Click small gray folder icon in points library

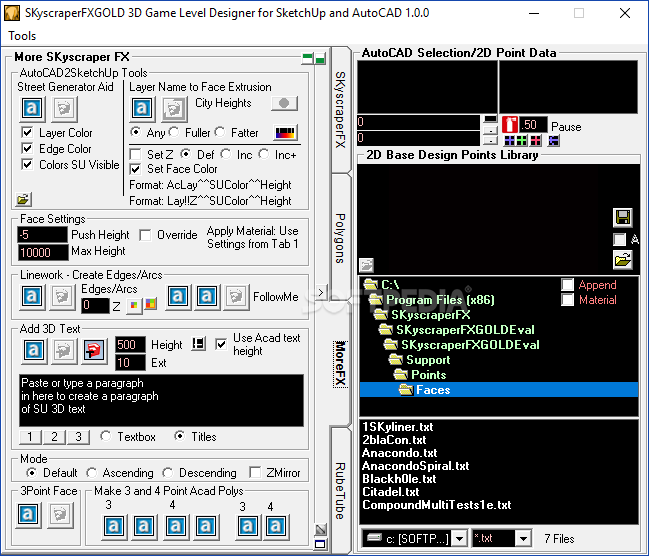pyautogui.click(x=366, y=264)
